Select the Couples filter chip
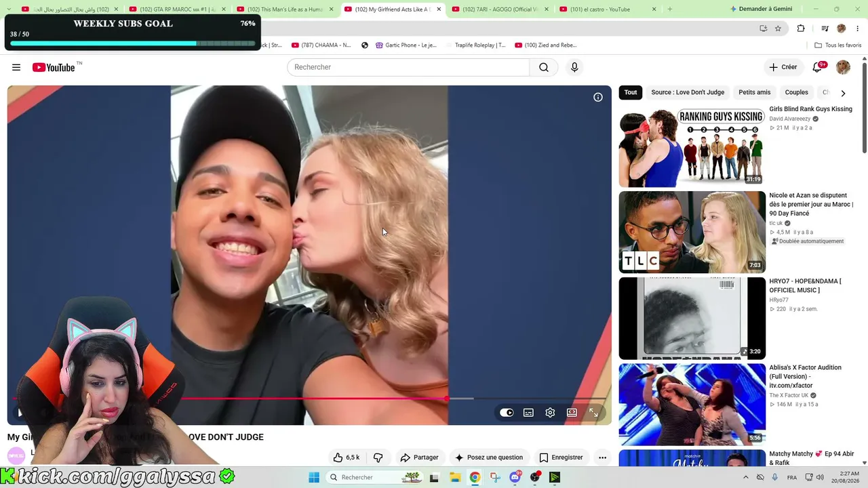 point(797,92)
